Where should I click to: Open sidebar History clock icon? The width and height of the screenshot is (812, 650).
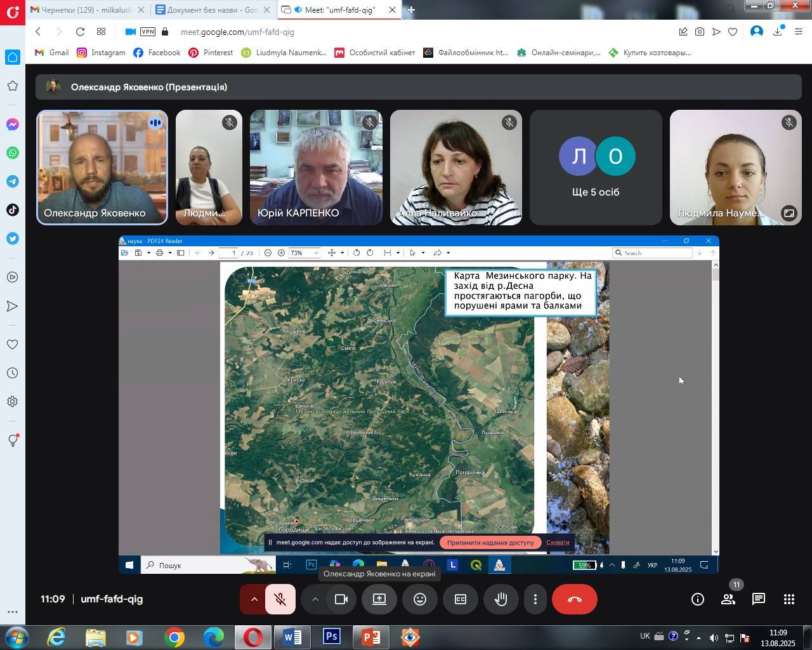pyautogui.click(x=13, y=373)
